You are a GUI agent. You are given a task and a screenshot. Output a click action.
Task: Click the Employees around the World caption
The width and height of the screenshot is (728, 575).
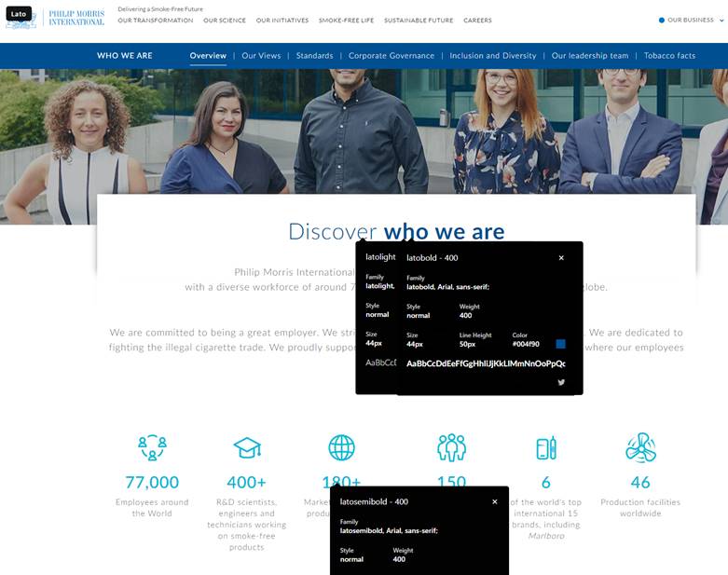(152, 508)
